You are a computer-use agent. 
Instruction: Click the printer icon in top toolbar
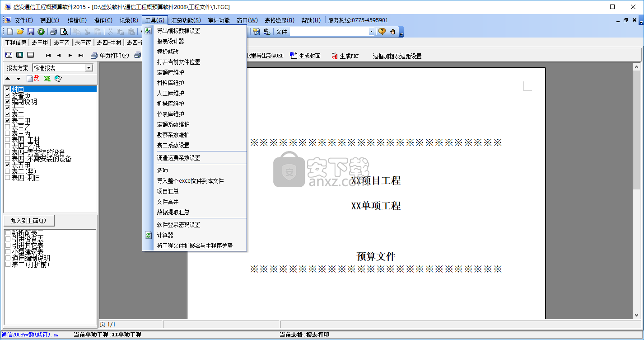tap(53, 32)
